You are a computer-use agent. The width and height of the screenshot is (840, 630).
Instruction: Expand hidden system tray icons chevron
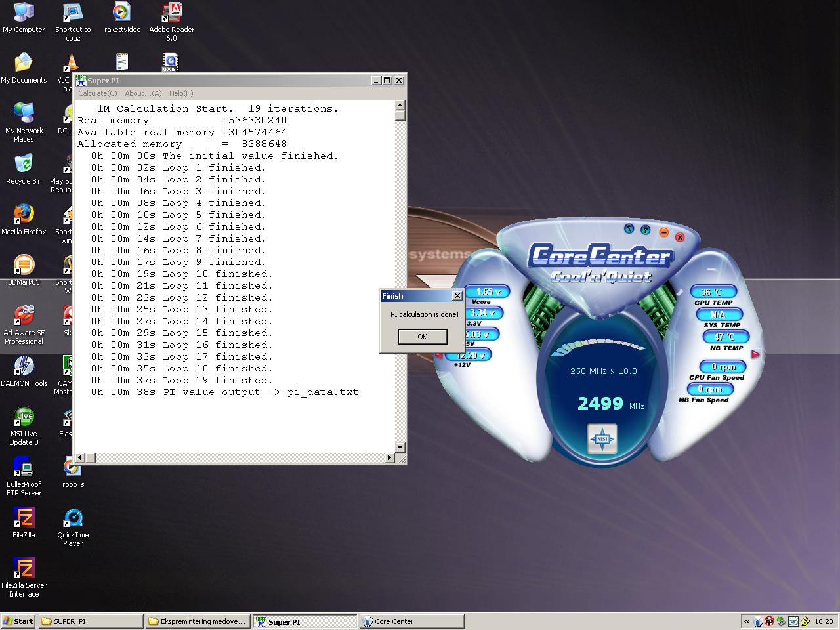tap(747, 621)
